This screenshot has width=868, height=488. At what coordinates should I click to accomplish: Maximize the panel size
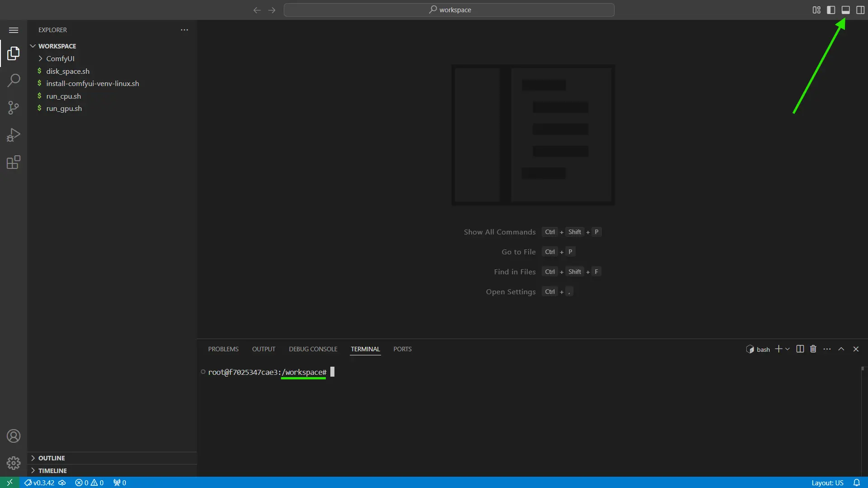click(841, 349)
